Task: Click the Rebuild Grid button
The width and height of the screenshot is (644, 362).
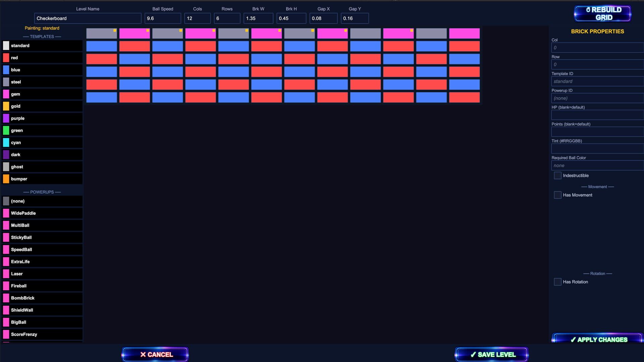Action: [602, 13]
